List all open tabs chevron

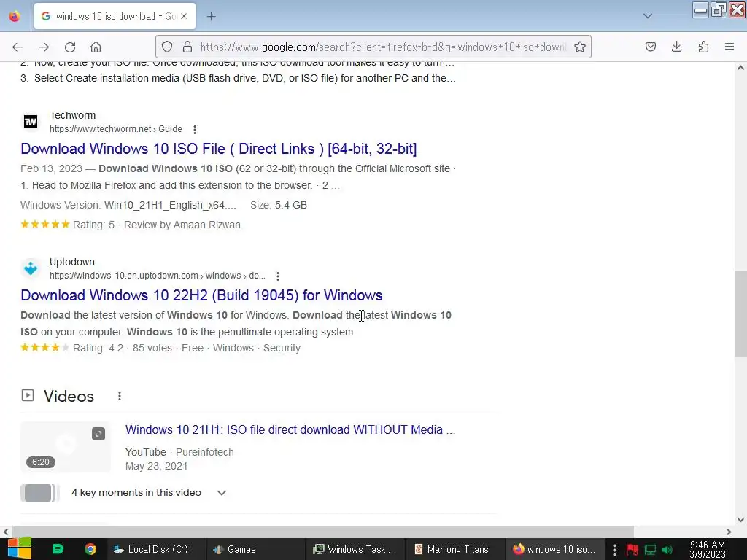(x=648, y=16)
